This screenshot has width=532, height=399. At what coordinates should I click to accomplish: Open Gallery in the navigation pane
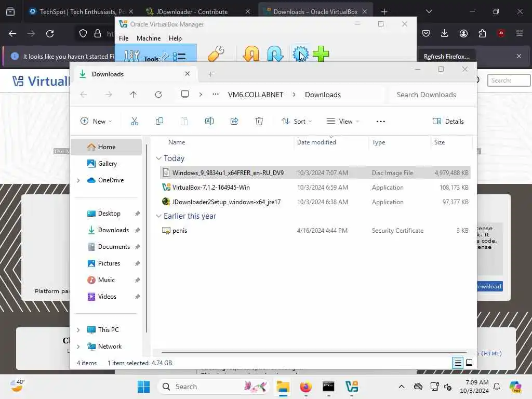tap(106, 164)
